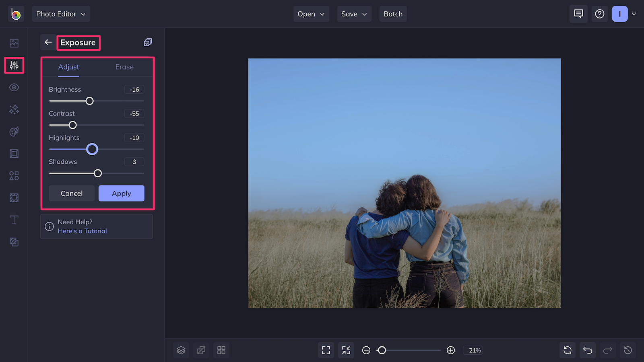Expand the Photo Editor dropdown
Viewport: 644px width, 362px height.
tap(61, 14)
